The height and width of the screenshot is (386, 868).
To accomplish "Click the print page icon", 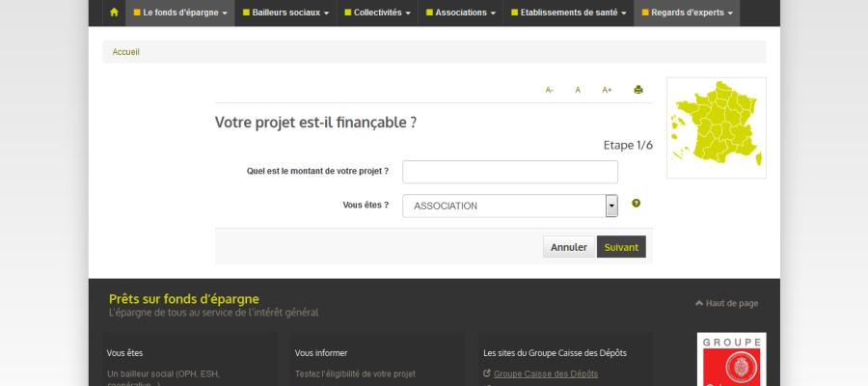I will (x=637, y=90).
